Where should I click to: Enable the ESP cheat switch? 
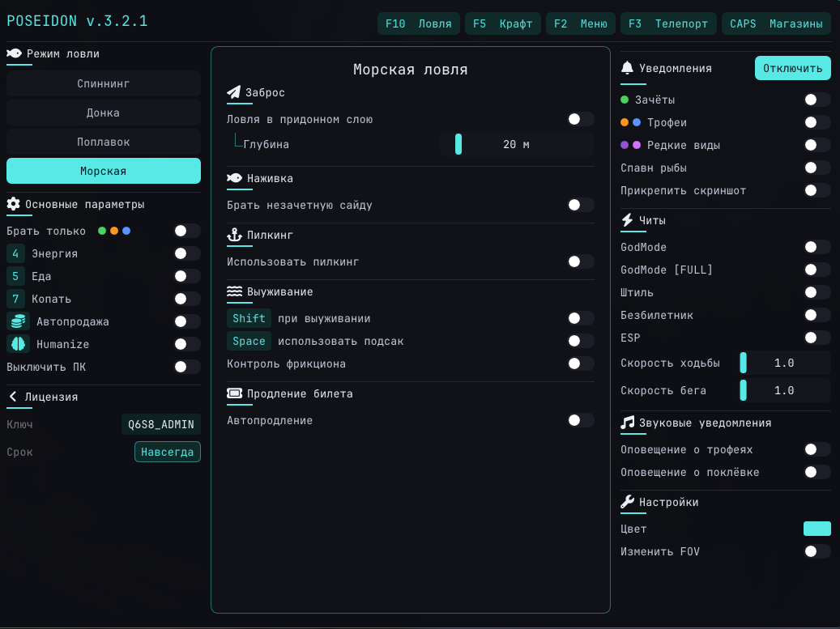(817, 338)
